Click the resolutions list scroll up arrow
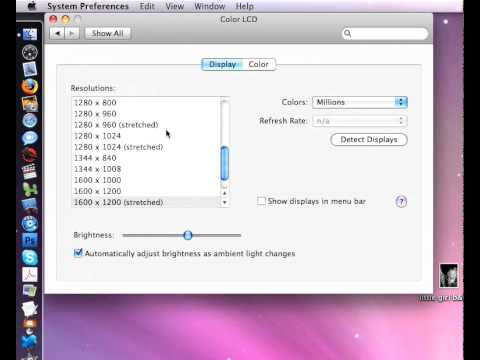Screen dimensions: 480x360 [225, 193]
